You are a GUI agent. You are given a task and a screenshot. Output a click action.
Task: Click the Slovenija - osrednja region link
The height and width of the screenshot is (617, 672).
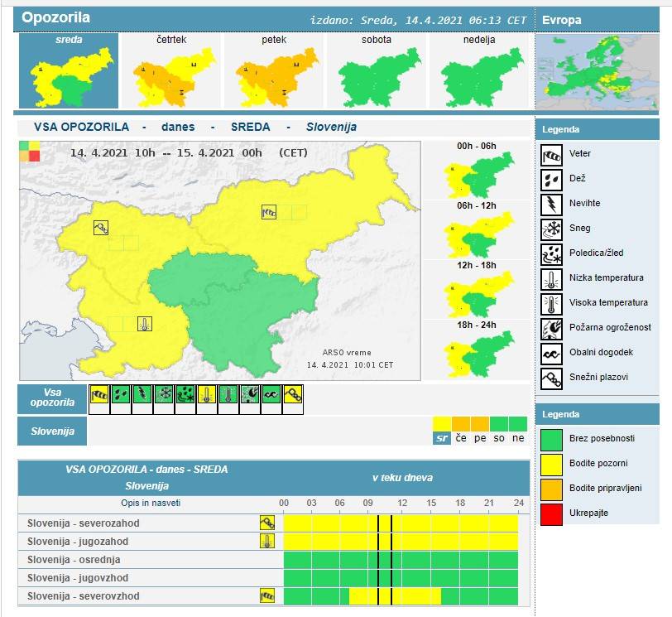coord(73,560)
